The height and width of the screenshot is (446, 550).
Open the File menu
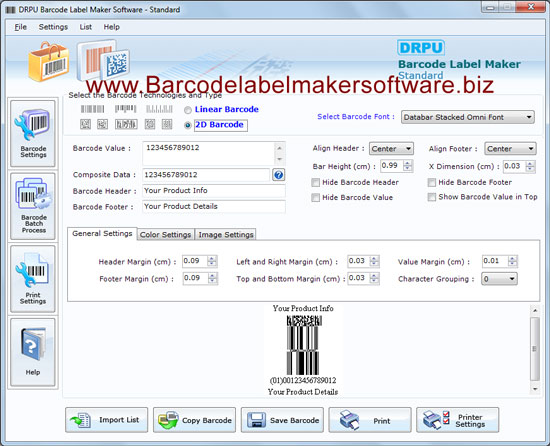click(x=20, y=27)
